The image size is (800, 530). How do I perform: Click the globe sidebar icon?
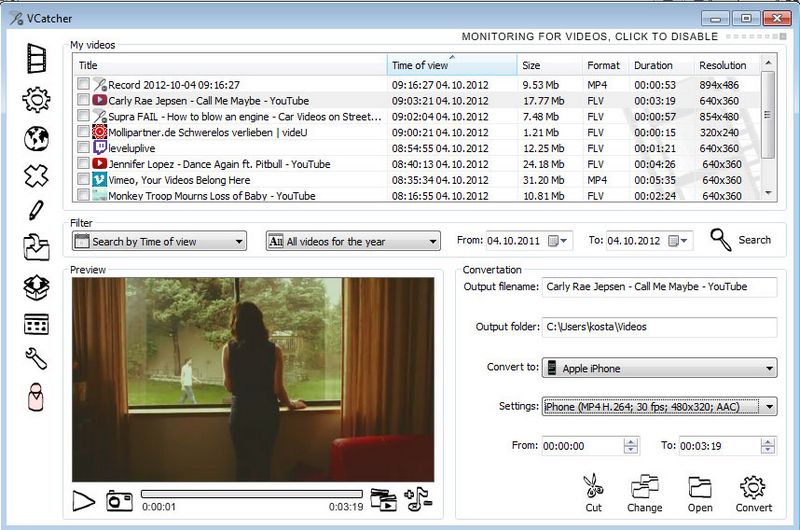click(36, 139)
